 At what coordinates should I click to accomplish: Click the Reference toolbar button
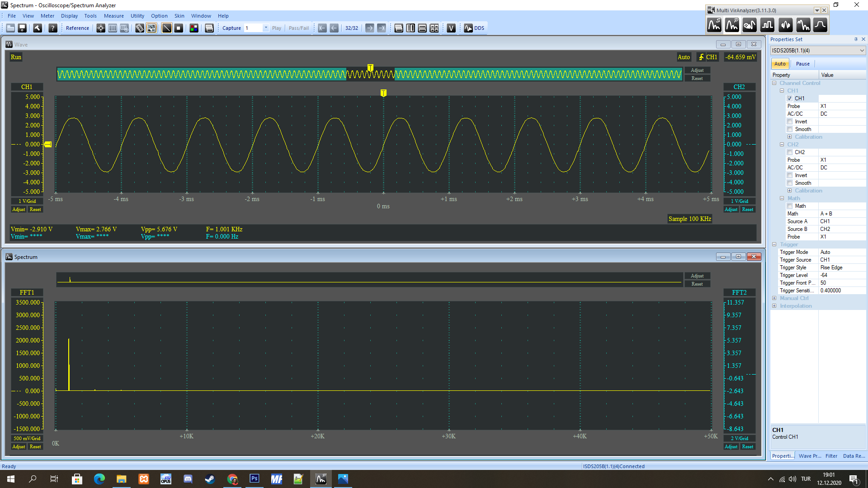point(77,28)
